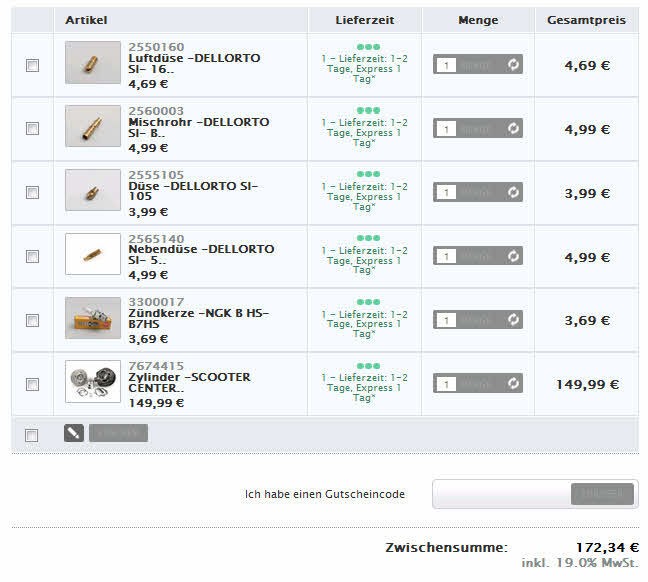
Task: Select checkbox for Luftdüse DELLORTO item
Action: (x=32, y=65)
